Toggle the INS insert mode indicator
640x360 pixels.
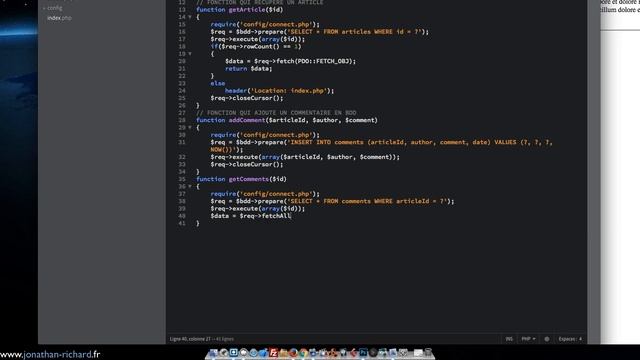(509, 339)
